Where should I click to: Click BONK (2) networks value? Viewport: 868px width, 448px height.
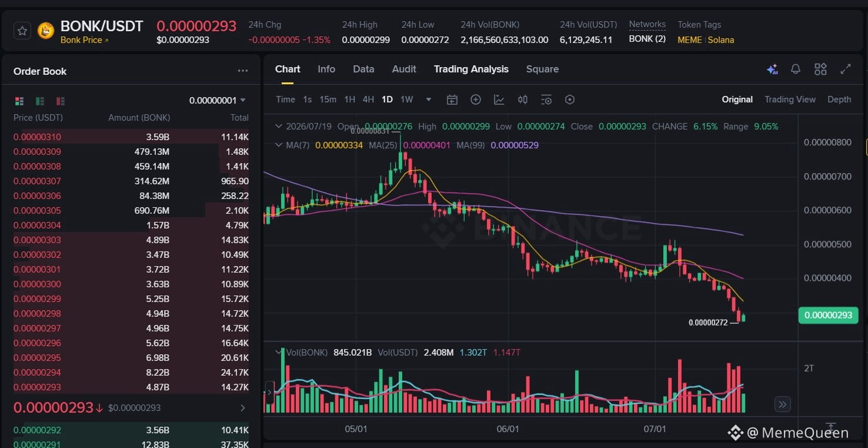[x=647, y=39]
